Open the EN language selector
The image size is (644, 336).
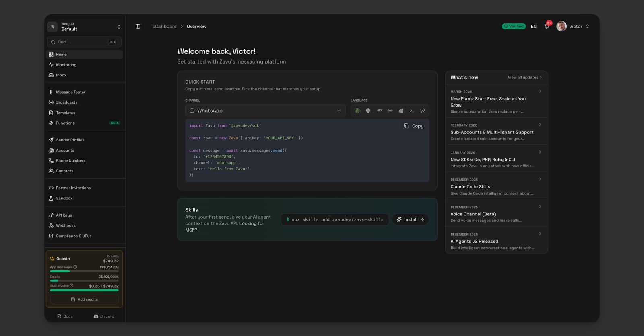(534, 26)
